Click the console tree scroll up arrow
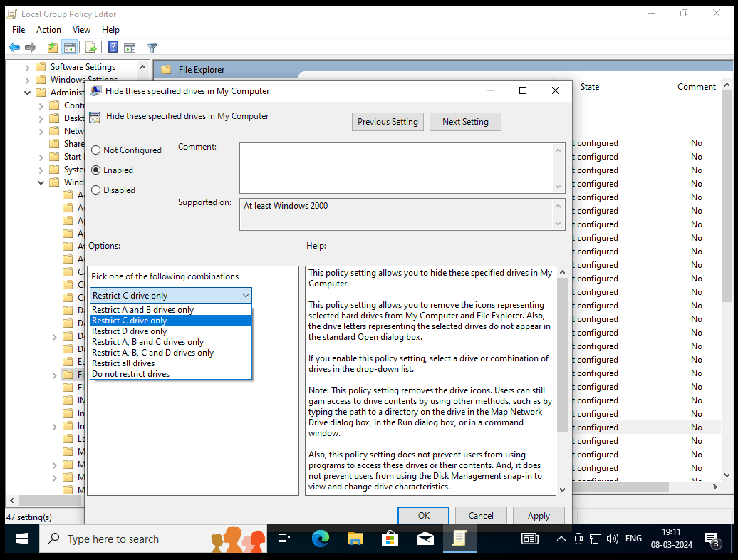Screen dimensions: 738x560 pos(142,67)
